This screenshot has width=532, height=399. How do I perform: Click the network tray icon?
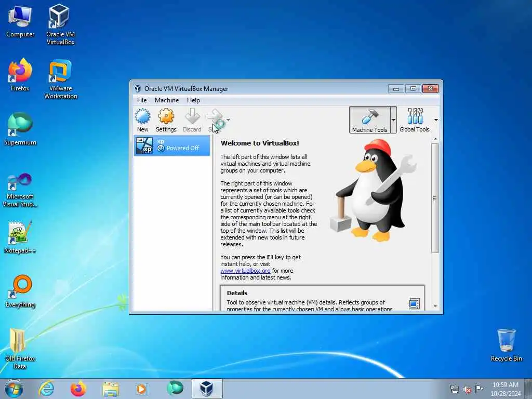click(454, 389)
